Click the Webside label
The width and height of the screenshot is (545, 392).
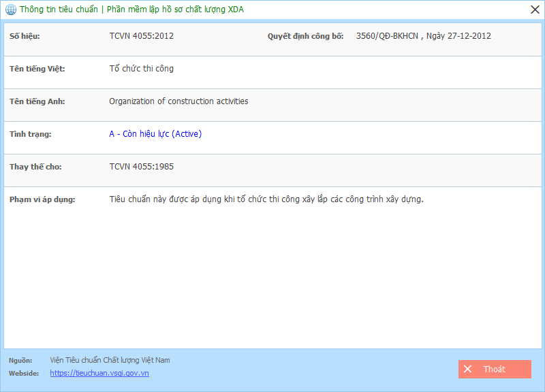[24, 373]
